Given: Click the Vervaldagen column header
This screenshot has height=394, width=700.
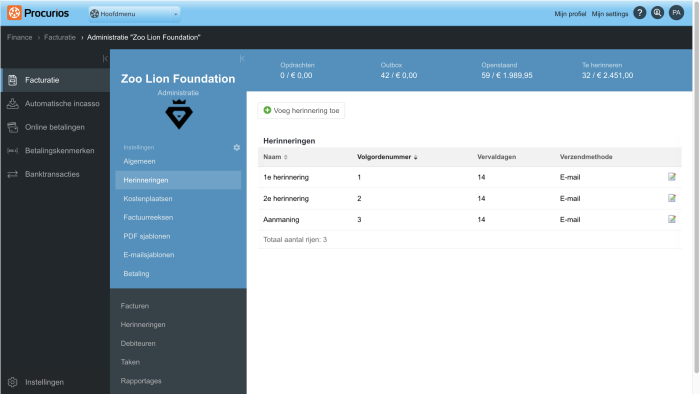Looking at the screenshot, I should click(496, 157).
